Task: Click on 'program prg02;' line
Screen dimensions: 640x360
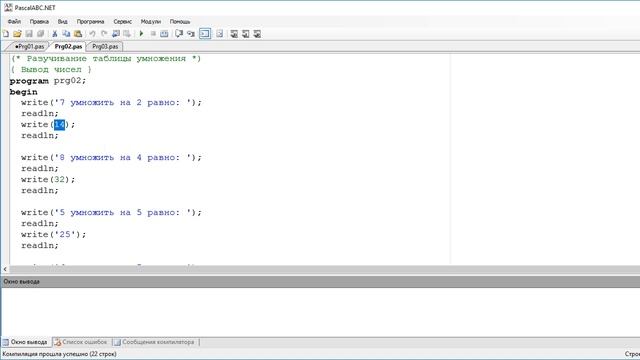Action: [x=48, y=81]
